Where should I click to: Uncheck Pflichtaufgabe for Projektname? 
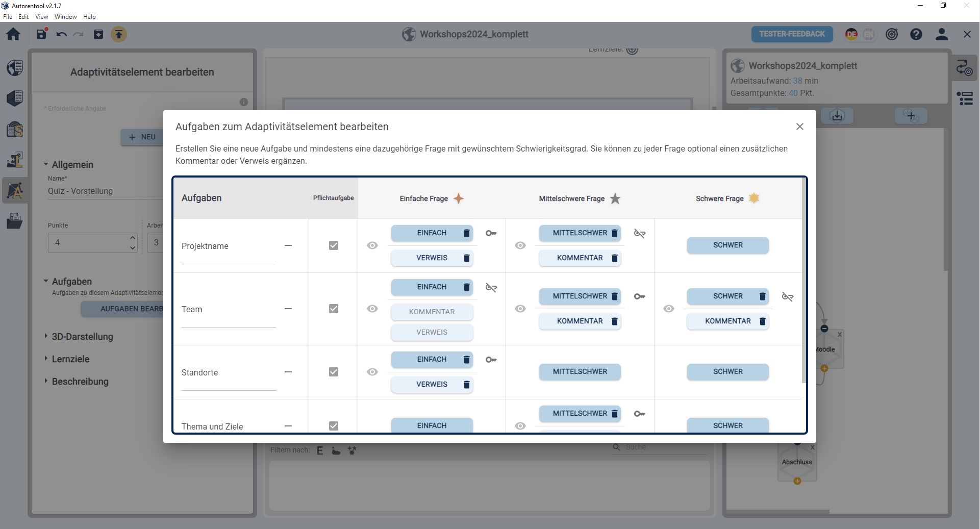tap(334, 245)
